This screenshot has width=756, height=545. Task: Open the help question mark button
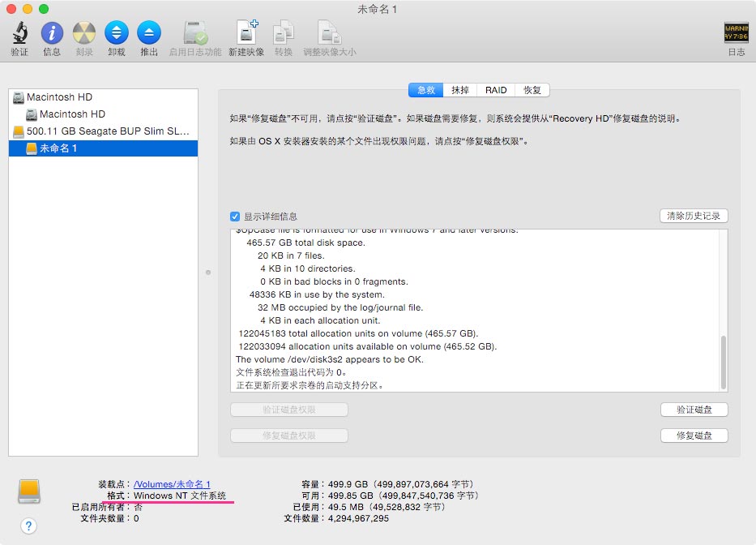(29, 526)
